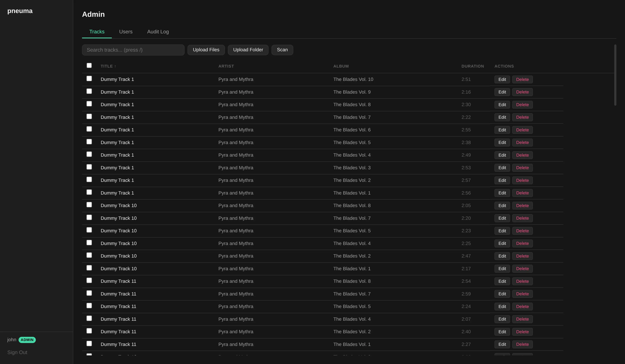625x364 pixels.
Task: Sort by the DURATION column header
Action: [x=473, y=66]
